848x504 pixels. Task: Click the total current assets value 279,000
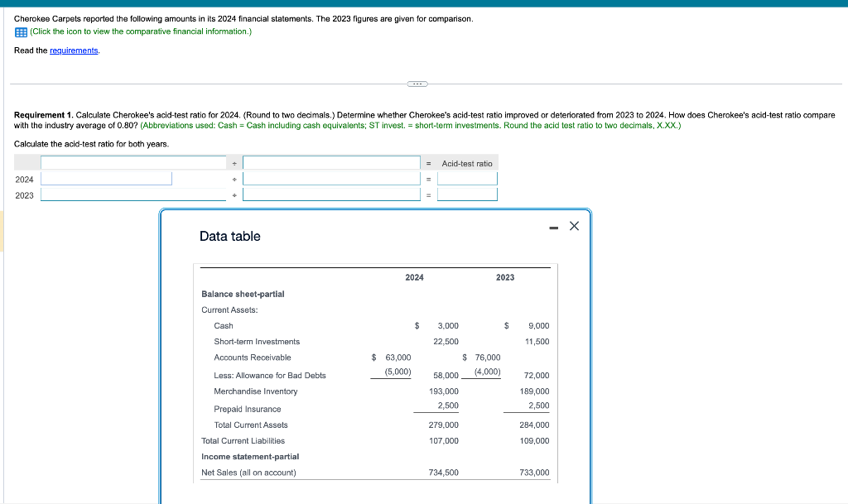pos(444,425)
